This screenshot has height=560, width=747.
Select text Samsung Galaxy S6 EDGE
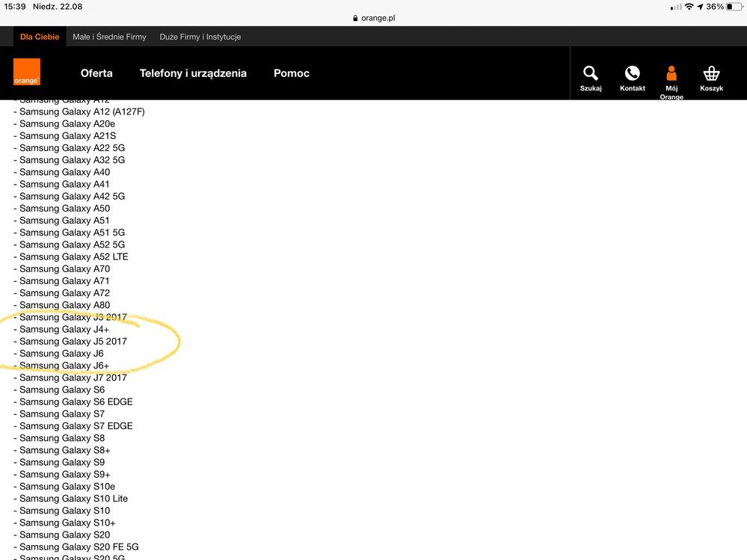coord(76,402)
